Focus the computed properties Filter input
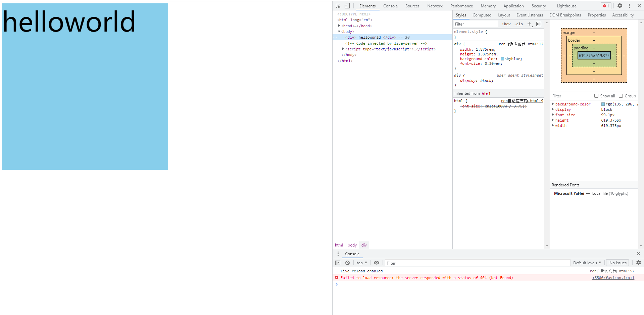644x315 pixels. pos(571,96)
